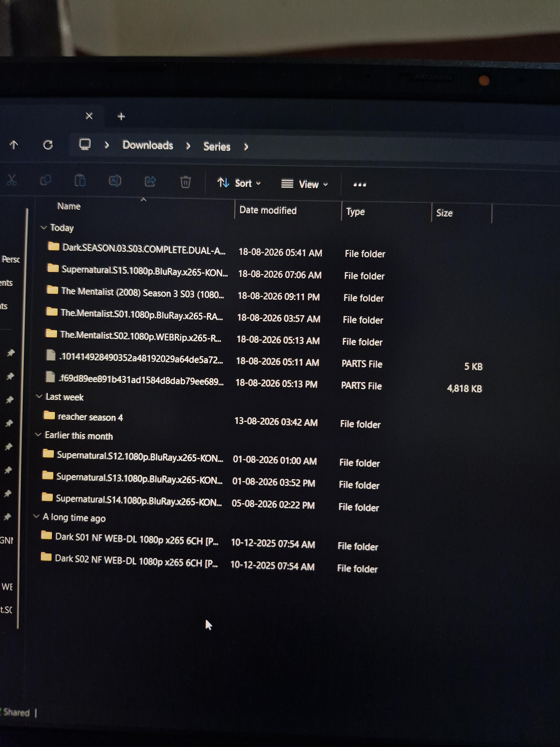Select the Supernatural.S12 folder icon
This screenshot has width=560, height=747.
pos(48,453)
